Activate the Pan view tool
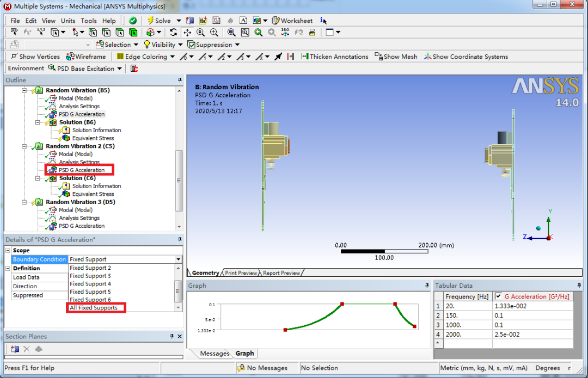The image size is (588, 378). (187, 33)
